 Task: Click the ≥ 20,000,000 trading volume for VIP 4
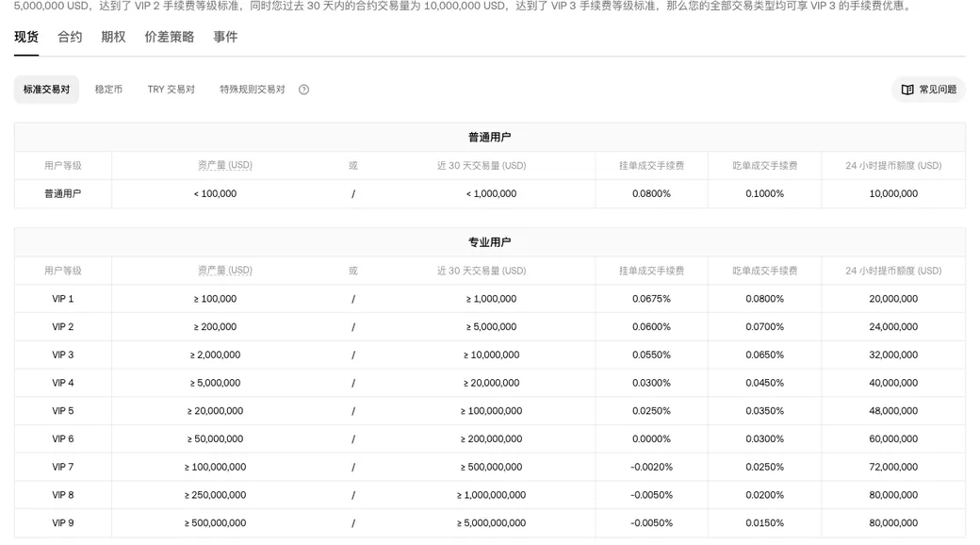click(491, 383)
